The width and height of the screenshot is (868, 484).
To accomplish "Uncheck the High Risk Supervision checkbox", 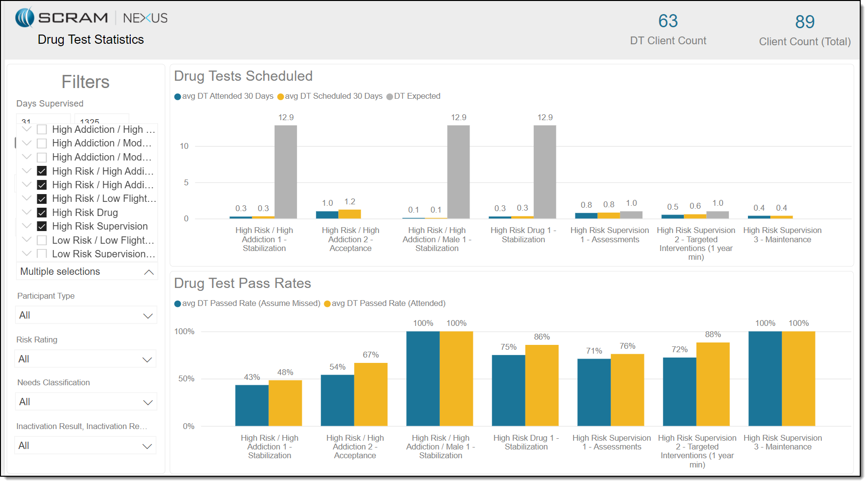I will 42,226.
